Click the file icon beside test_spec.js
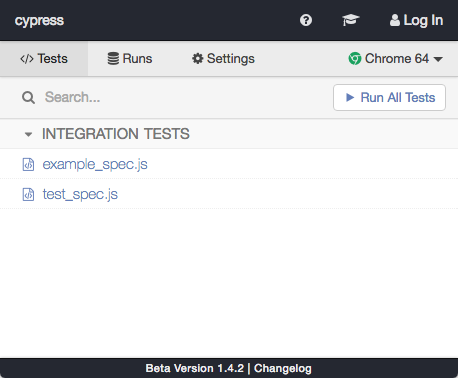The height and width of the screenshot is (378, 458). coord(28,194)
